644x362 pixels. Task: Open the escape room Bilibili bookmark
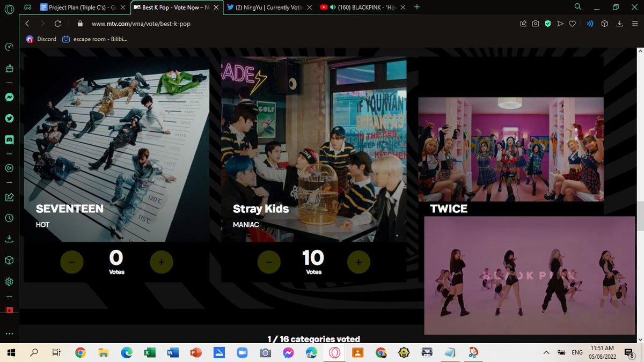tap(94, 39)
